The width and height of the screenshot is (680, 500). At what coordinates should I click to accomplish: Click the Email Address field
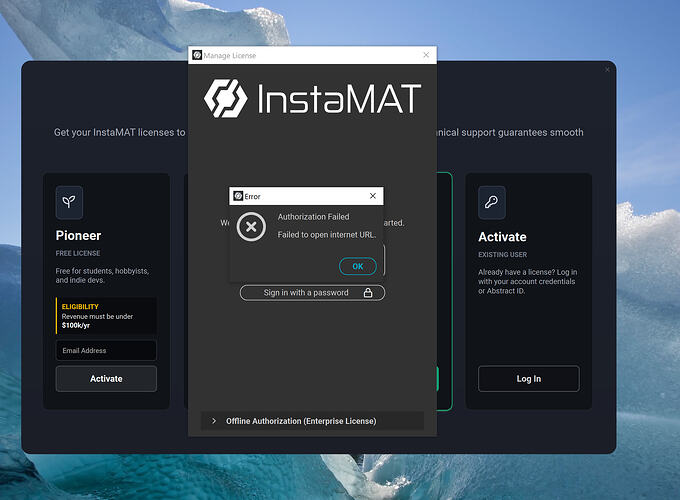[106, 350]
